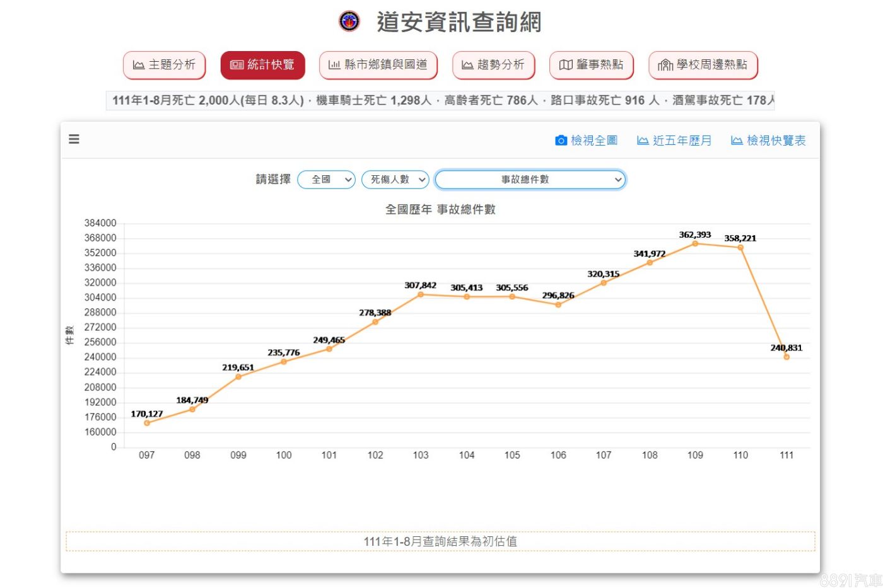Click the 362,393 data point for year 109
The width and height of the screenshot is (883, 588).
click(x=695, y=243)
